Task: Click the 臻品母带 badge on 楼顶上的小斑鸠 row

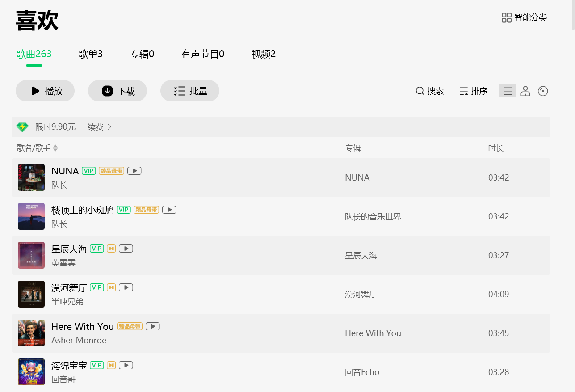Action: tap(146, 210)
